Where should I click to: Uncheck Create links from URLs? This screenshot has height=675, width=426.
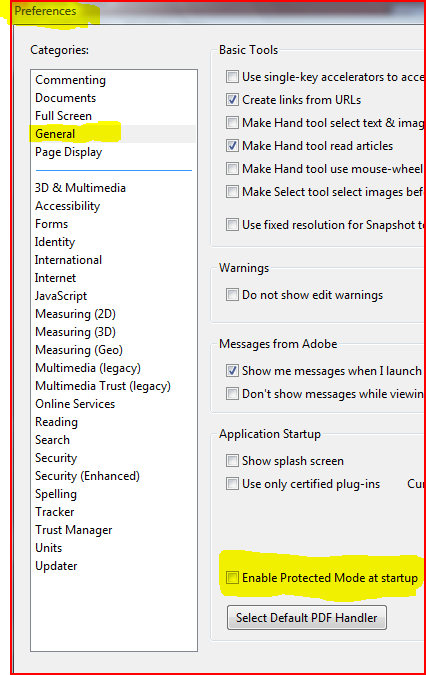coord(232,100)
